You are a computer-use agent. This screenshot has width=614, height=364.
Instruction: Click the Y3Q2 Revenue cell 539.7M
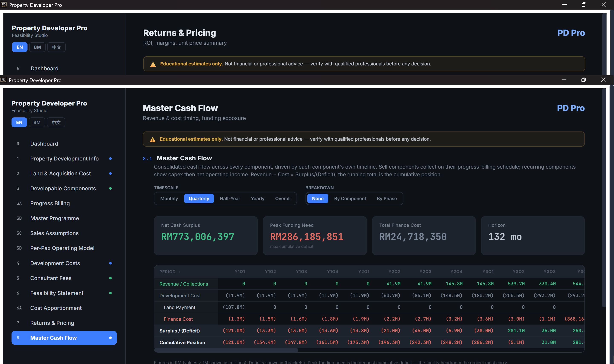point(516,284)
